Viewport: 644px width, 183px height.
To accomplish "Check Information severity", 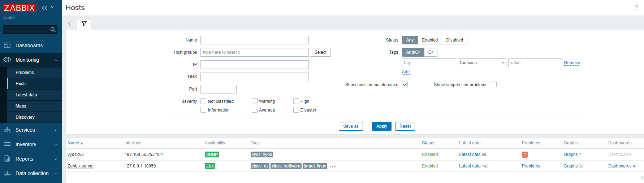I will 203,110.
